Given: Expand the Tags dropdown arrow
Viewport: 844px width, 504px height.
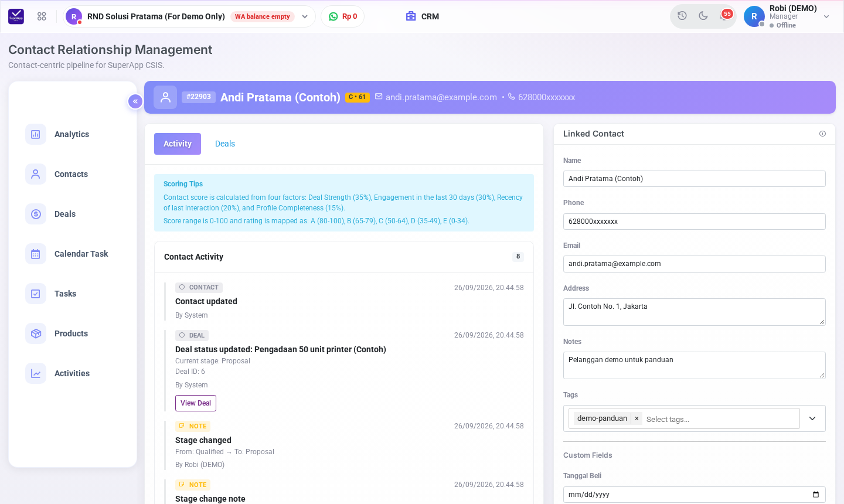Looking at the screenshot, I should point(812,418).
